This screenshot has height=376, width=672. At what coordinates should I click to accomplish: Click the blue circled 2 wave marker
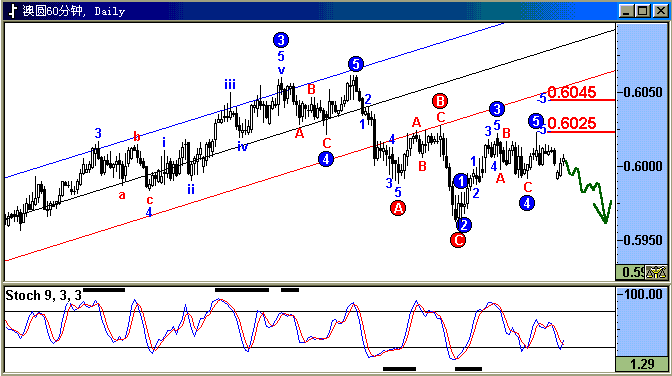click(x=464, y=225)
